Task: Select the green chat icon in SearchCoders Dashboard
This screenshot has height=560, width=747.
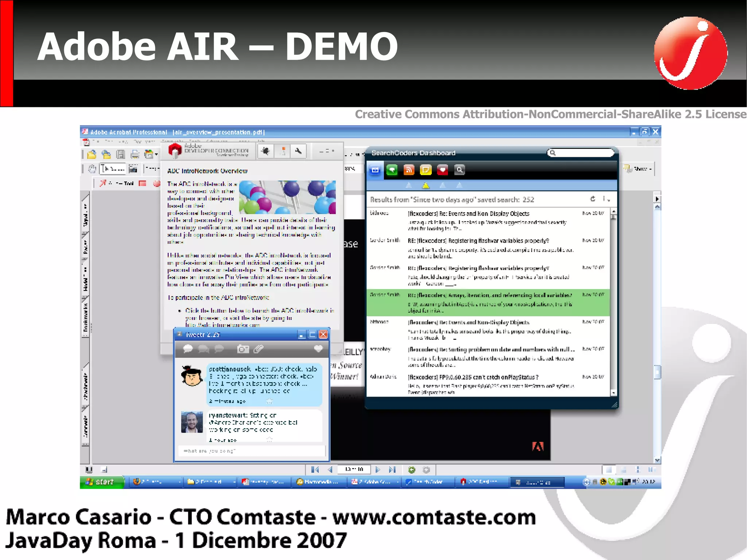Action: coord(392,170)
